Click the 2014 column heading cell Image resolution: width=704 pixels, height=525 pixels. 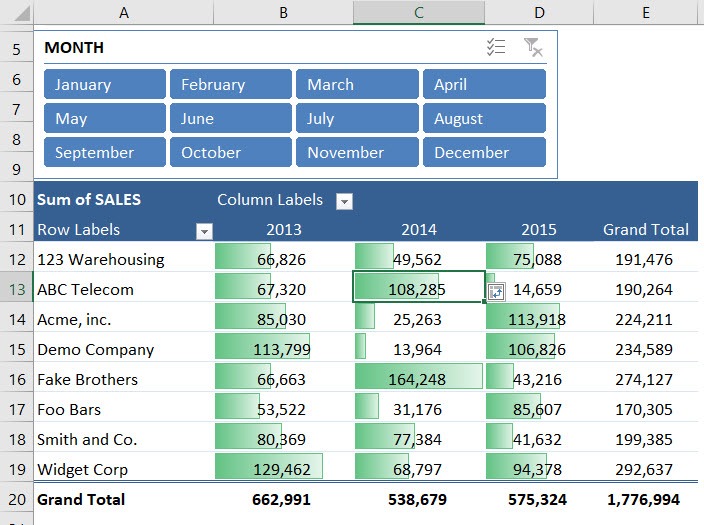(x=419, y=229)
